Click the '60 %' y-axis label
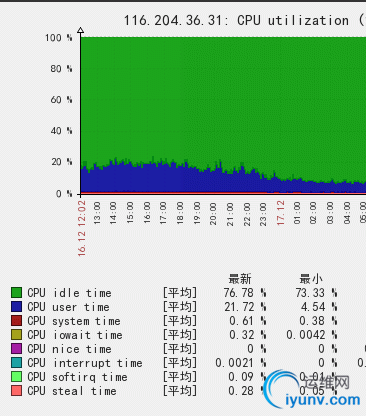Screen dimensions: 366x416 pos(61,100)
